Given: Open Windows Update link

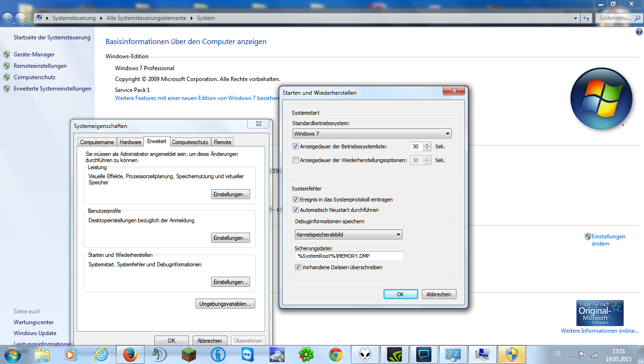Looking at the screenshot, I should click(35, 333).
